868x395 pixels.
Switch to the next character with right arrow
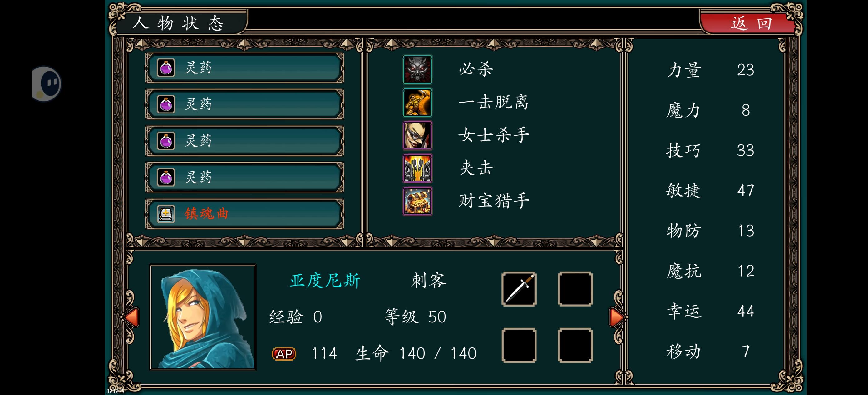click(x=617, y=317)
